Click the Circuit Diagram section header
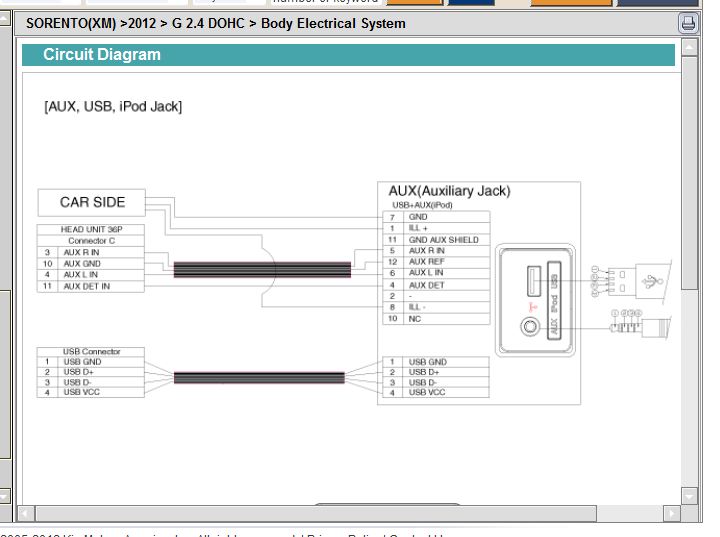The image size is (720, 537). coord(102,55)
